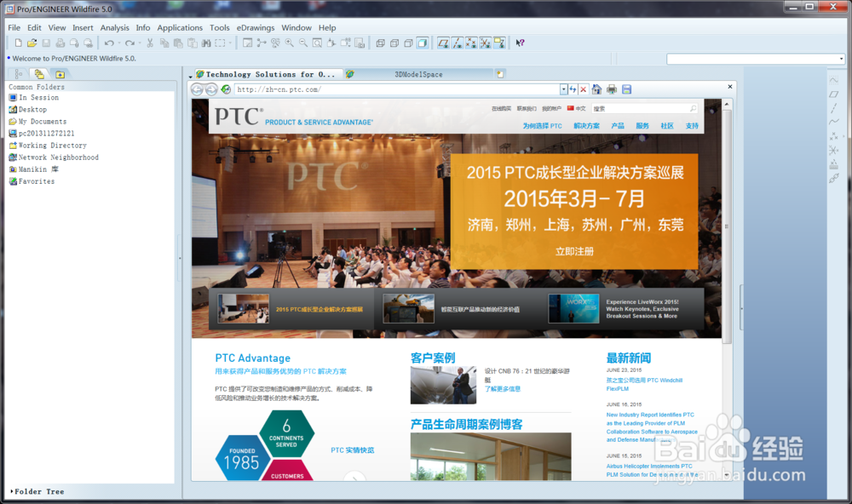Redo the last undone action
This screenshot has width=852, height=504.
click(x=130, y=43)
